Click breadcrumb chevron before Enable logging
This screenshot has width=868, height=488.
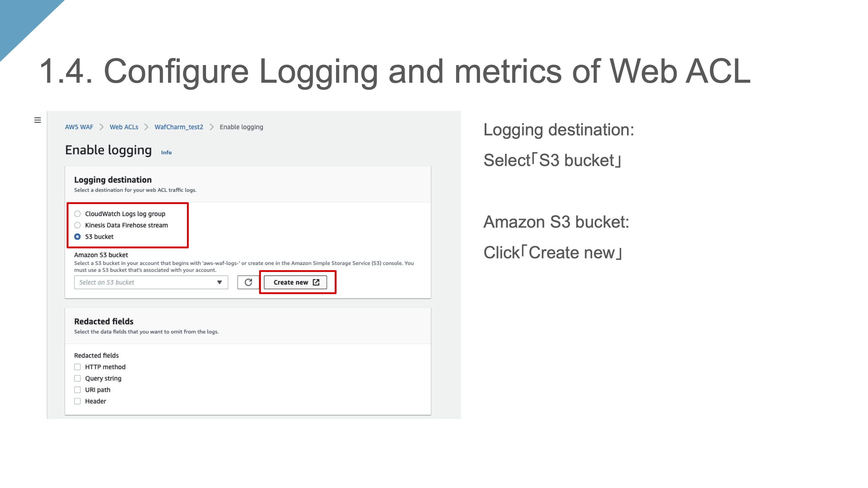pos(212,127)
